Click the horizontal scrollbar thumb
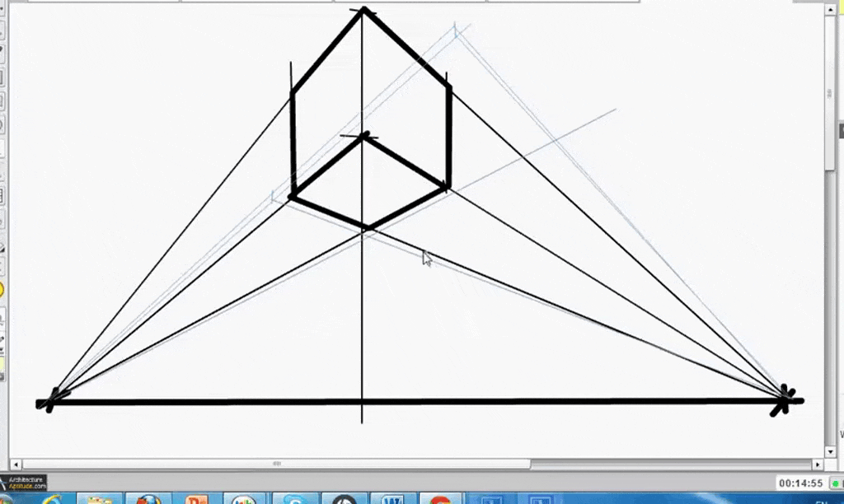The width and height of the screenshot is (844, 504). click(x=276, y=464)
